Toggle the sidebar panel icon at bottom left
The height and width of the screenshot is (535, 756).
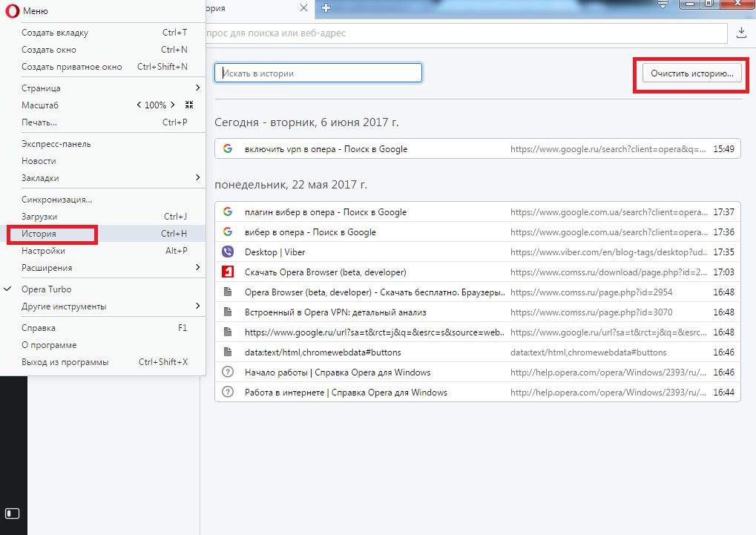(x=12, y=513)
